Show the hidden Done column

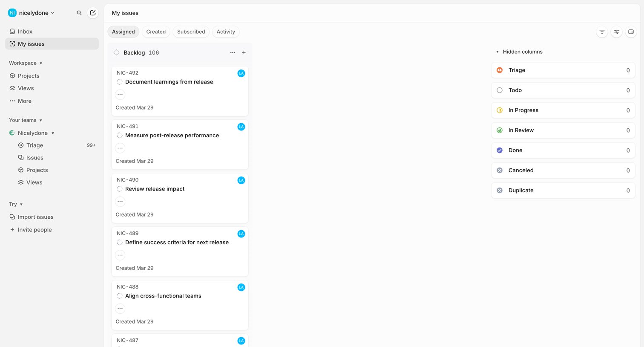pos(563,150)
